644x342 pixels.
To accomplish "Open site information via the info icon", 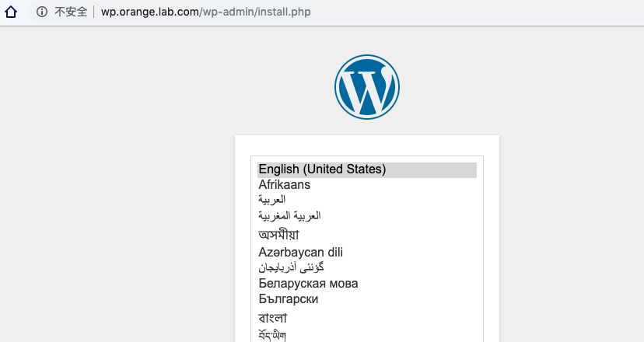I will [x=42, y=12].
